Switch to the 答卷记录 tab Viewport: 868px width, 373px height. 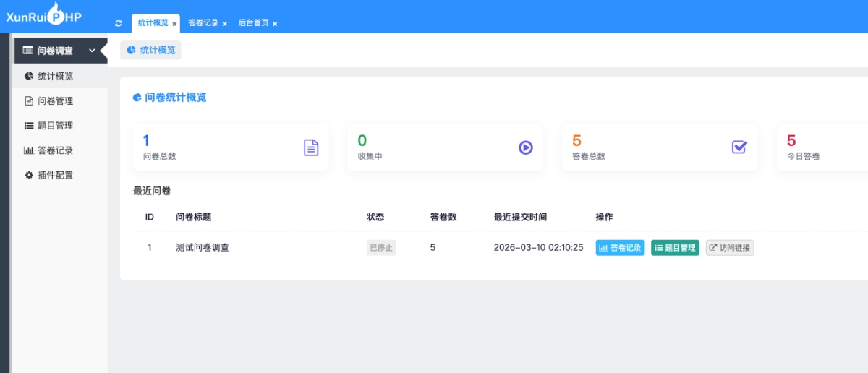tap(203, 23)
